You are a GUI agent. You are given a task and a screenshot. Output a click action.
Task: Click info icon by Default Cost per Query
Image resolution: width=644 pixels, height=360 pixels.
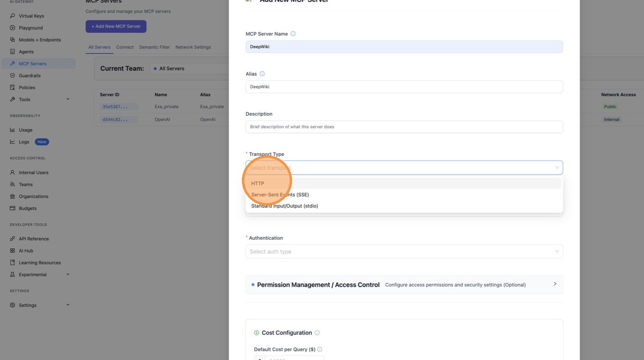click(320, 349)
